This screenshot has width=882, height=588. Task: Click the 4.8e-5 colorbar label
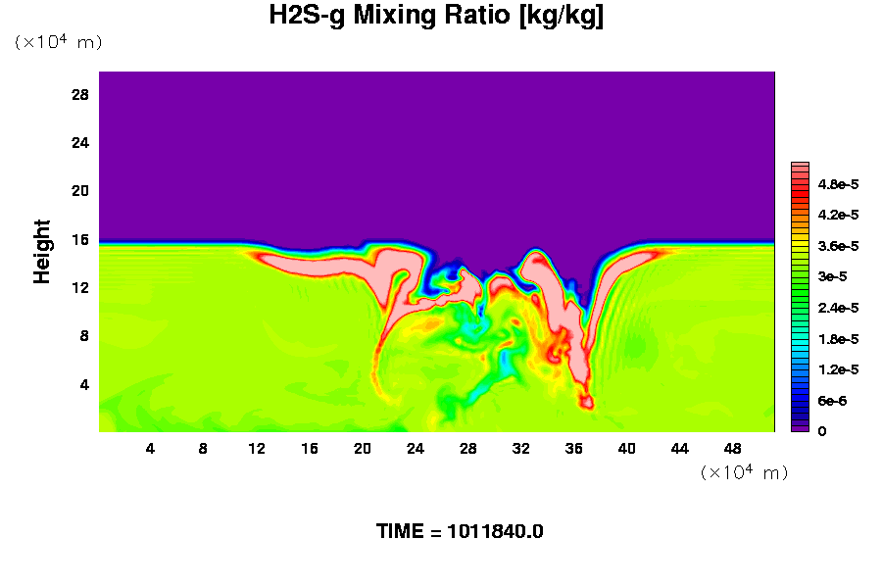(837, 184)
